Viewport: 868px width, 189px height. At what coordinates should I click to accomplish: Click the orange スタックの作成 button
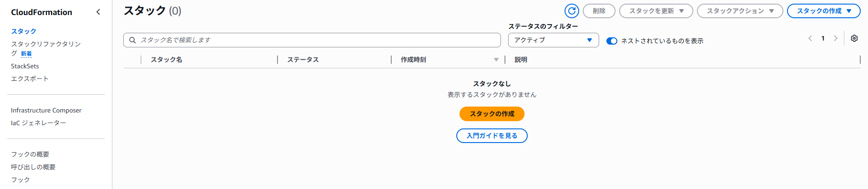(x=492, y=114)
